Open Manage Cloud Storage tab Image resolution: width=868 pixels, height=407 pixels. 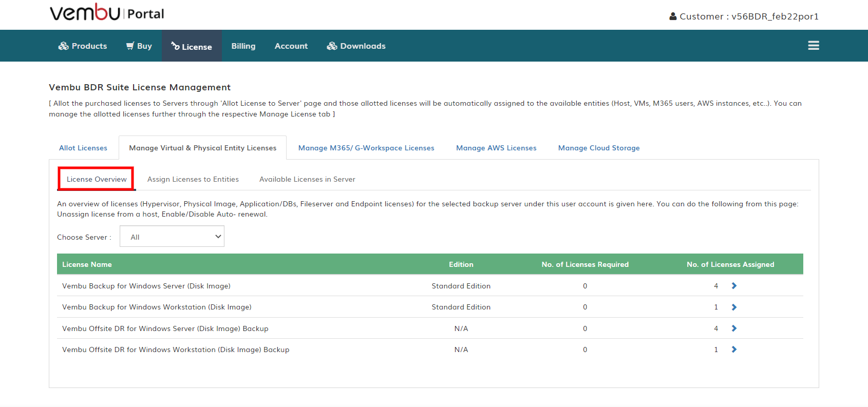click(x=599, y=148)
